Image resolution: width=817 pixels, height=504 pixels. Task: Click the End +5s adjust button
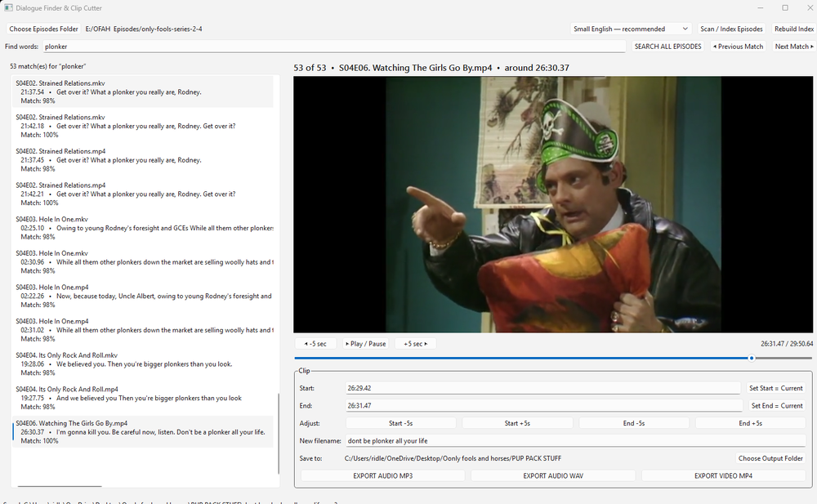(750, 423)
